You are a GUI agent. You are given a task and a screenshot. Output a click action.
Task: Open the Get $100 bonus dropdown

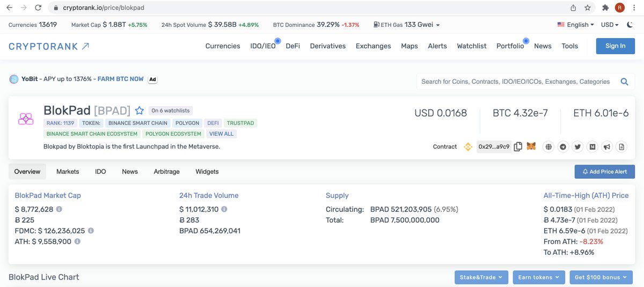602,277
